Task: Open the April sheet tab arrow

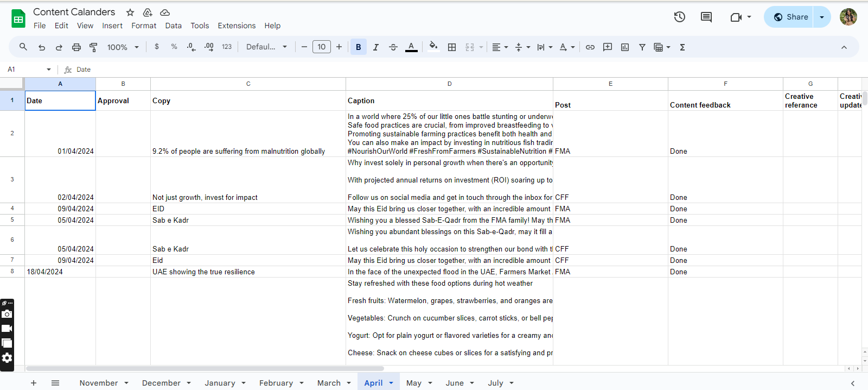Action: [x=391, y=383]
